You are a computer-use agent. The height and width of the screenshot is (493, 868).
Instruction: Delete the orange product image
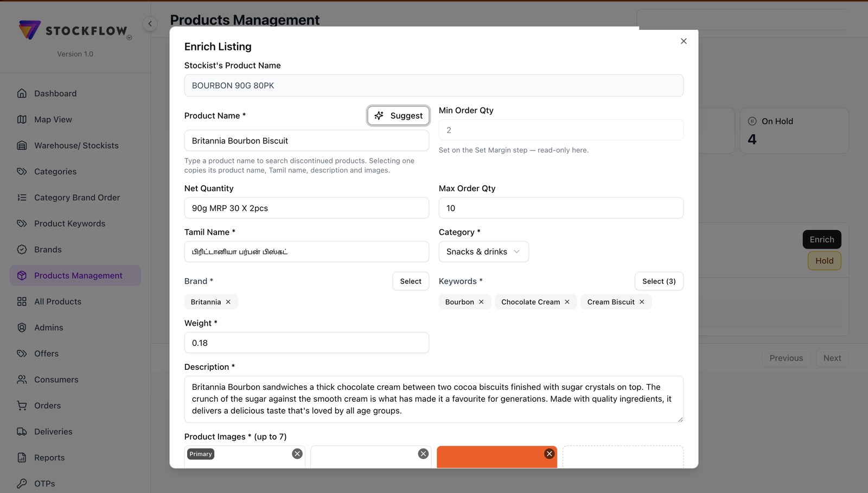[550, 454]
